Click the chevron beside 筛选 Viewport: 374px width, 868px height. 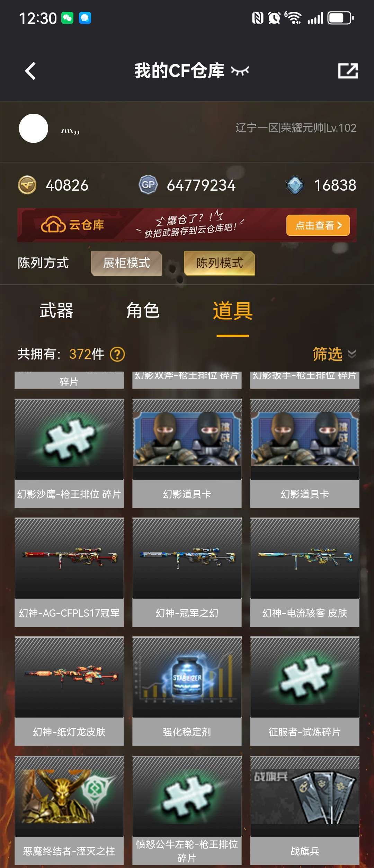351,354
